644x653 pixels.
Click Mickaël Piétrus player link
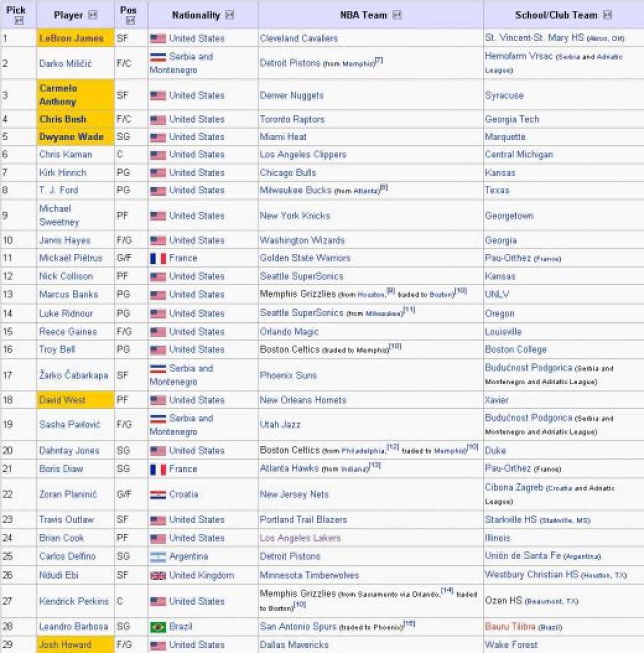[x=70, y=258]
